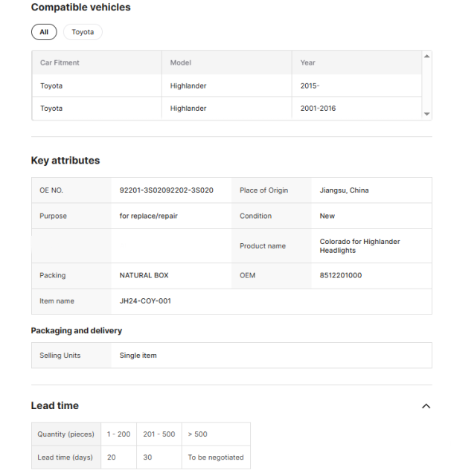The width and height of the screenshot is (451, 476).
Task: Click the vehicle table scroll down arrow
Action: pyautogui.click(x=426, y=114)
